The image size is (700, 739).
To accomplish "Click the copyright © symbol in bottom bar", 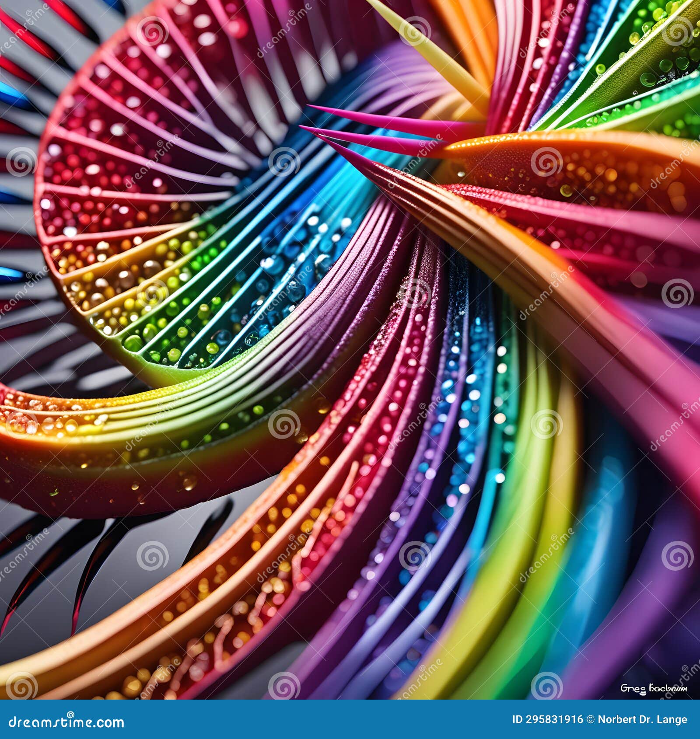I will click(591, 719).
